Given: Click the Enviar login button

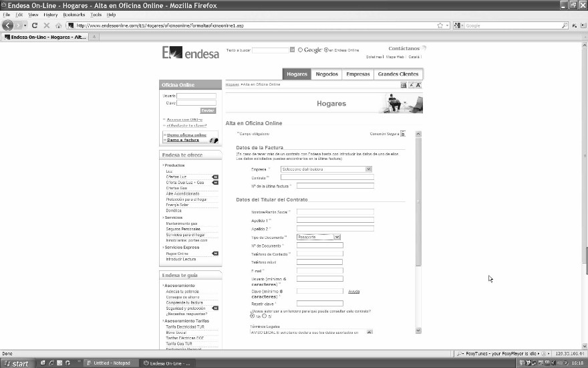Looking at the screenshot, I should [x=208, y=110].
